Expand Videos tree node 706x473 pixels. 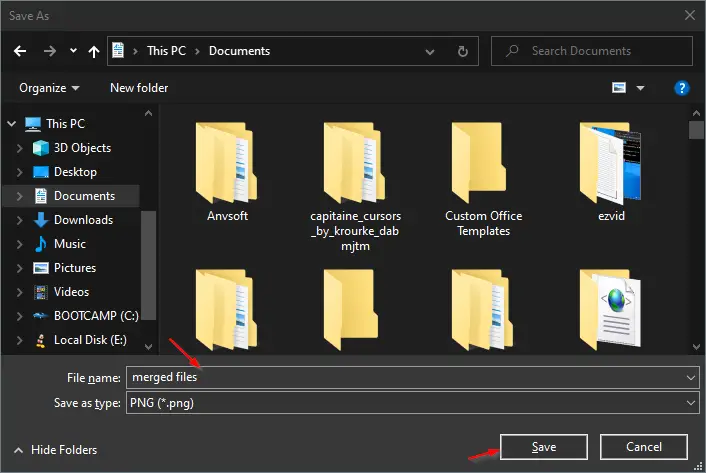tap(19, 292)
